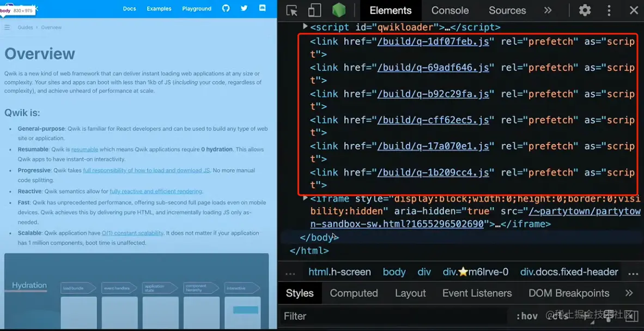Open the Computed pane tab
Viewport: 644px width, 331px height.
[354, 293]
